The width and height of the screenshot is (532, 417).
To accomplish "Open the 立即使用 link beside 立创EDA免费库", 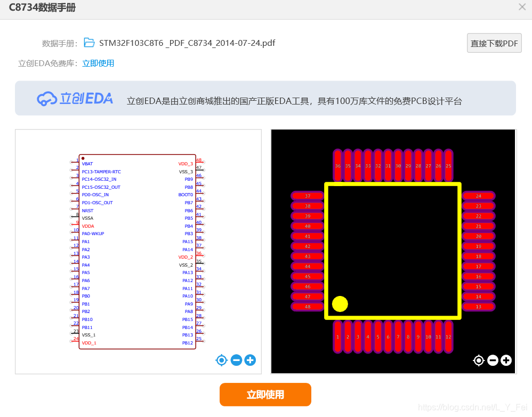I will coord(98,62).
